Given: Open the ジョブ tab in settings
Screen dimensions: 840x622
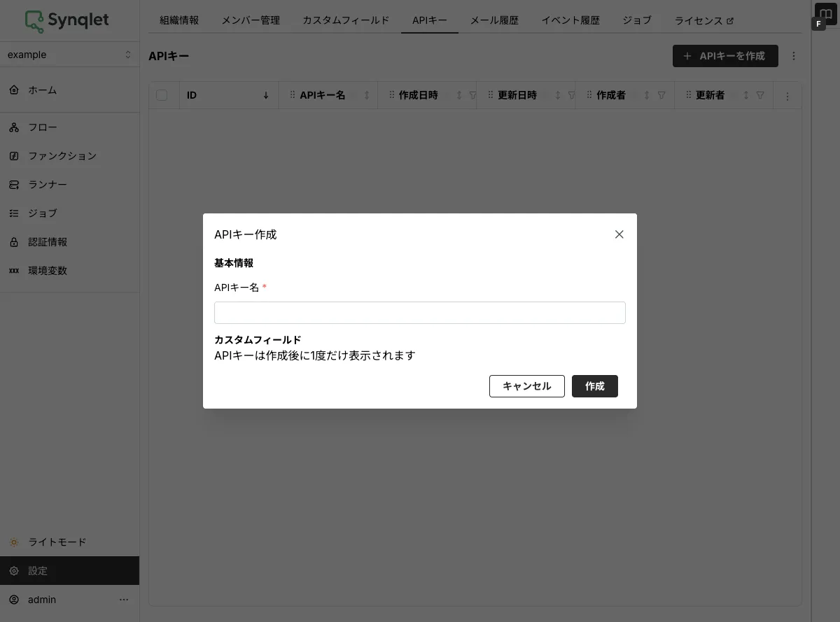Looking at the screenshot, I should 637,20.
